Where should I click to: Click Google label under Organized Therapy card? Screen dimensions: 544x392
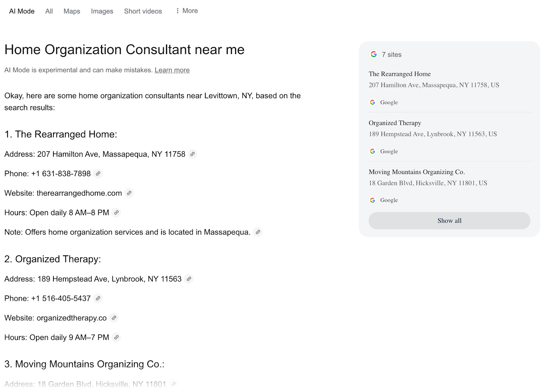tap(389, 151)
